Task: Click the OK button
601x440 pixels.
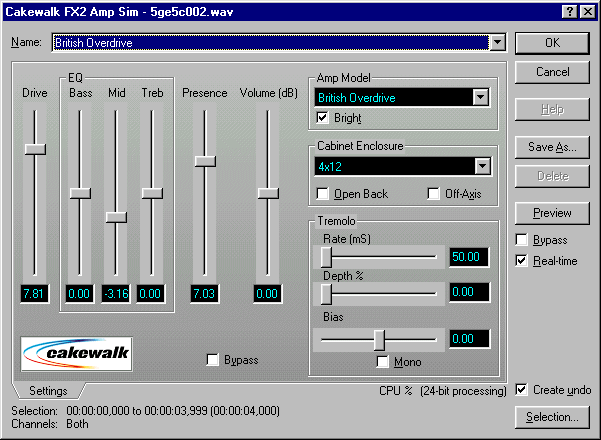Action: (552, 43)
